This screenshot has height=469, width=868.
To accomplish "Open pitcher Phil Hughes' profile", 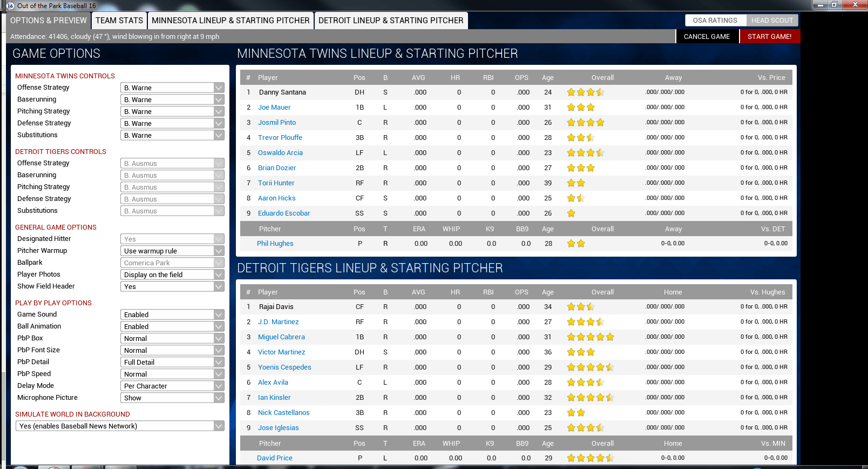I will point(275,244).
